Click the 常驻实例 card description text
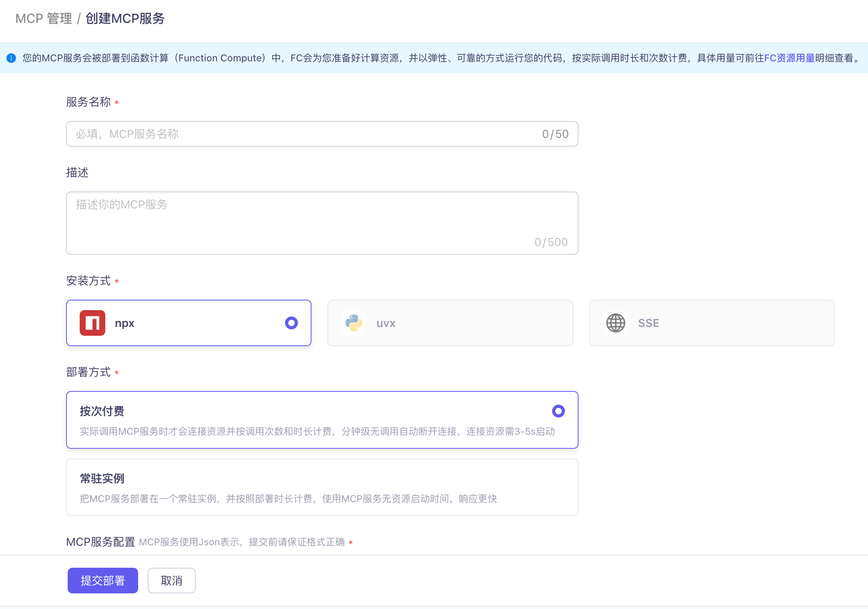The image size is (868, 609). [288, 499]
